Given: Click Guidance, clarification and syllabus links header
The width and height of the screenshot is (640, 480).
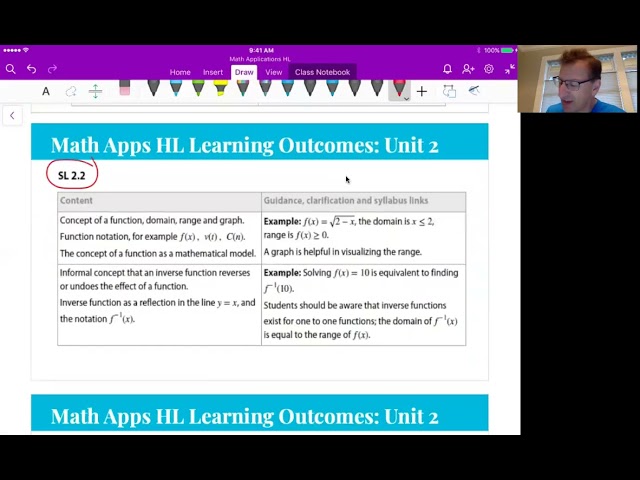Looking at the screenshot, I should tap(346, 200).
